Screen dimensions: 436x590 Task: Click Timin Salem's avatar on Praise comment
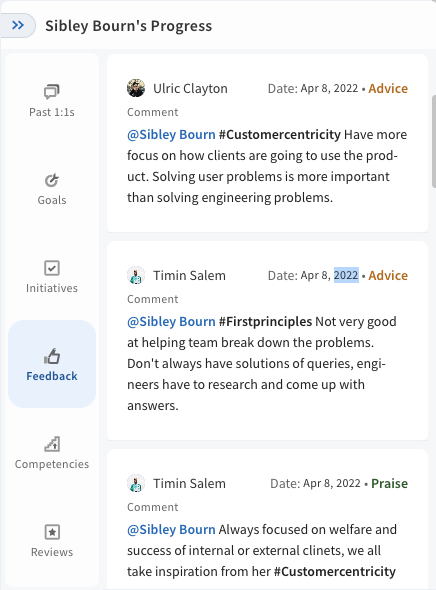click(136, 483)
